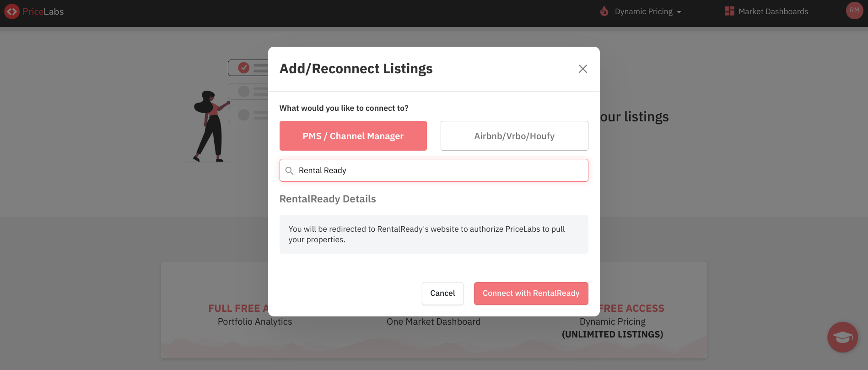Click the illustrated listing checkmark graphic
The image size is (868, 370).
point(244,67)
